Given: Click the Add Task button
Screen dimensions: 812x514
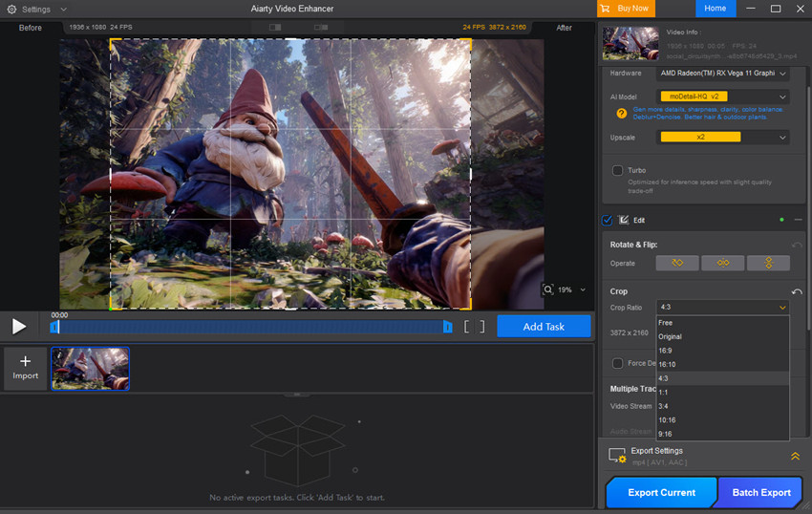Looking at the screenshot, I should point(544,327).
